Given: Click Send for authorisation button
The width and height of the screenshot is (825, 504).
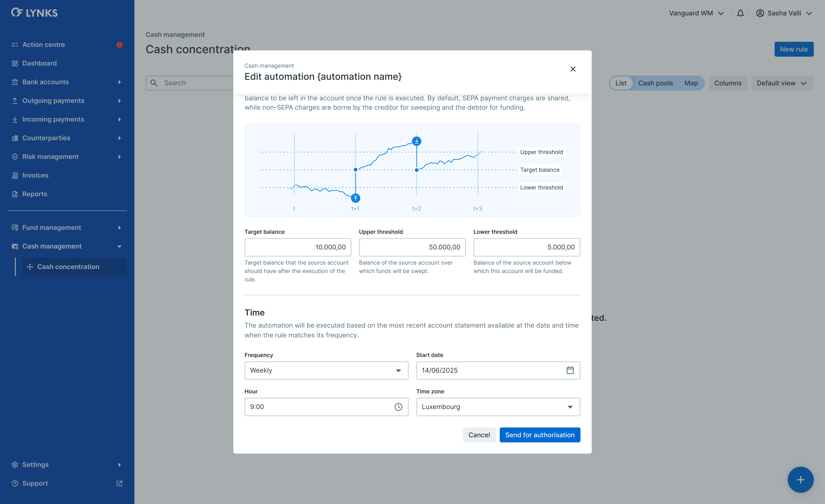Looking at the screenshot, I should click(x=539, y=435).
